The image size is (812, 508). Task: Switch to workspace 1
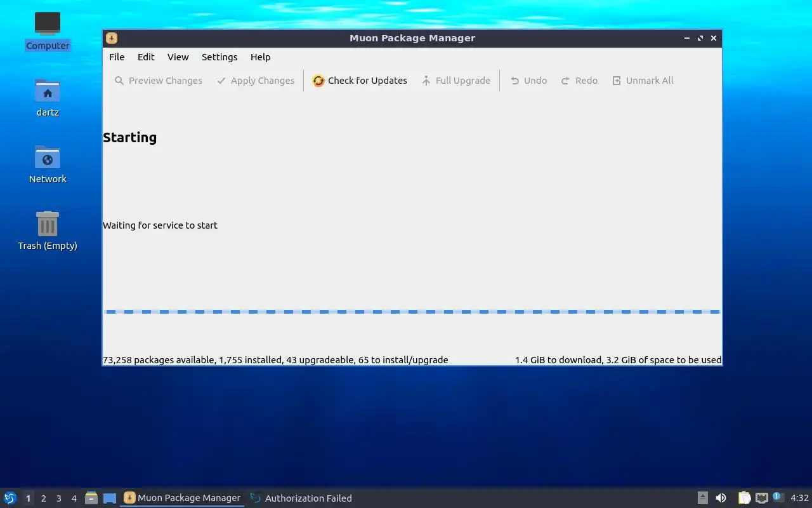click(x=28, y=498)
